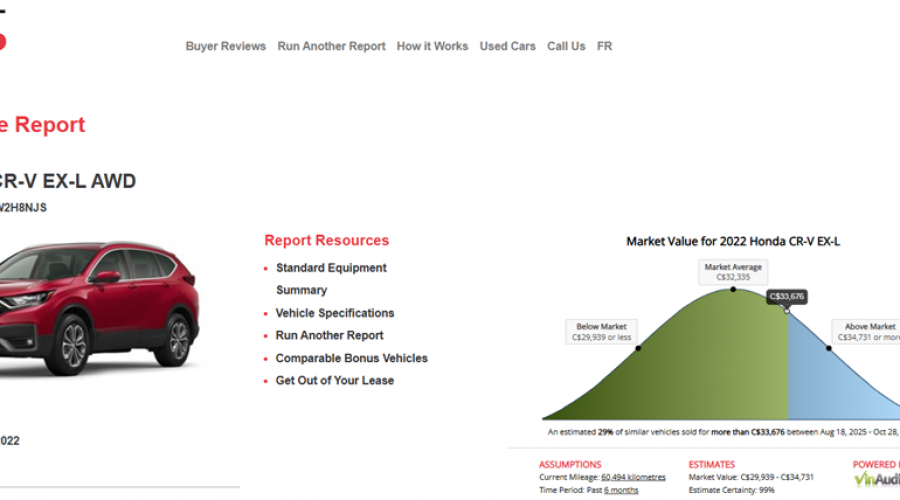Click the Market Value: C$29,939 - C$34,731 text
900x500 pixels.
tap(751, 478)
